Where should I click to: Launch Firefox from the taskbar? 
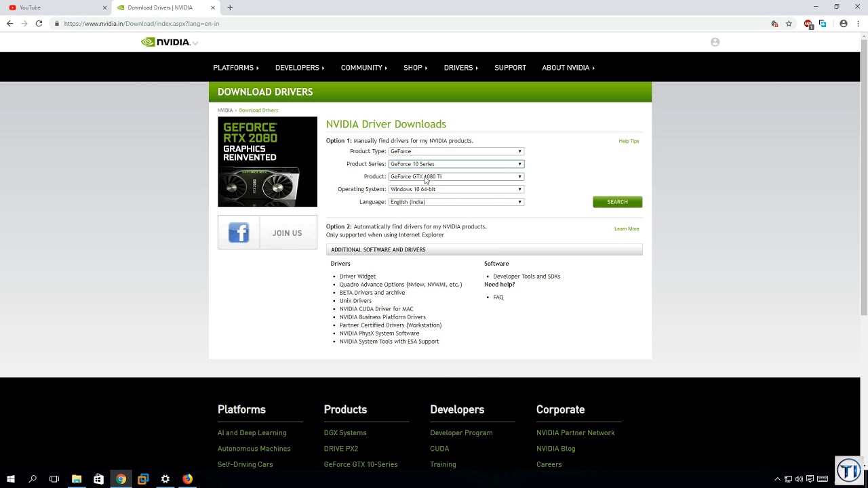pyautogui.click(x=187, y=479)
